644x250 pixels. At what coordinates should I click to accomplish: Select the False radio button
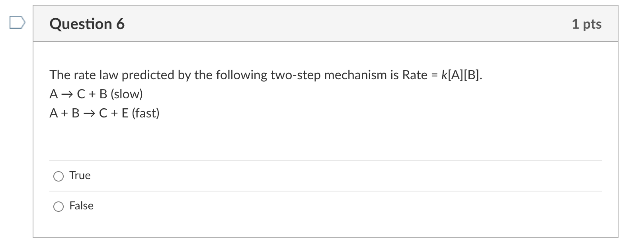[59, 206]
